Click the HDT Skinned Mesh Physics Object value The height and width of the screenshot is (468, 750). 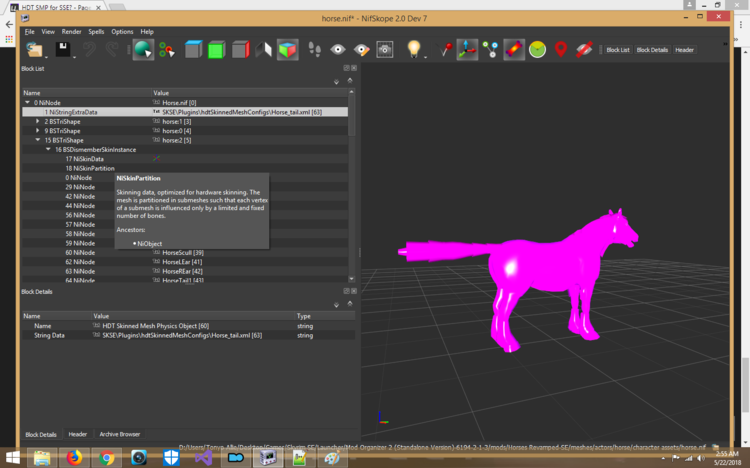click(x=155, y=326)
